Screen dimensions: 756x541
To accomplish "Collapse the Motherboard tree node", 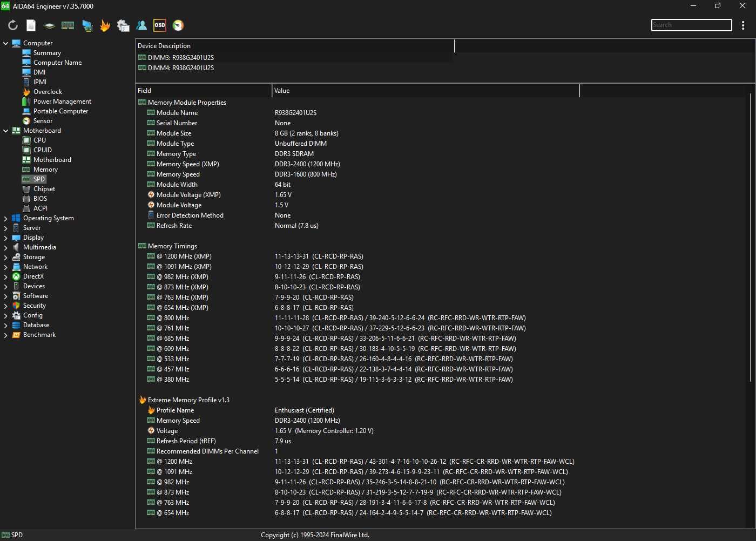I will pyautogui.click(x=6, y=131).
